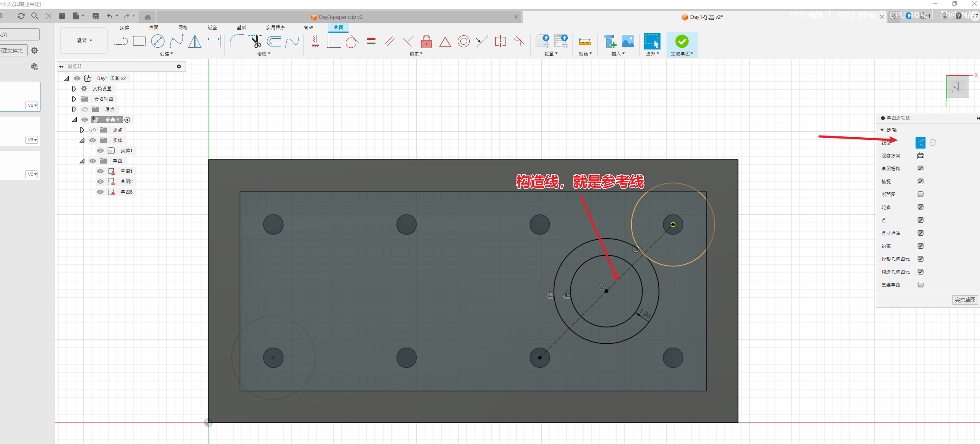
Task: Click the Equal constraint icon
Action: point(371,42)
